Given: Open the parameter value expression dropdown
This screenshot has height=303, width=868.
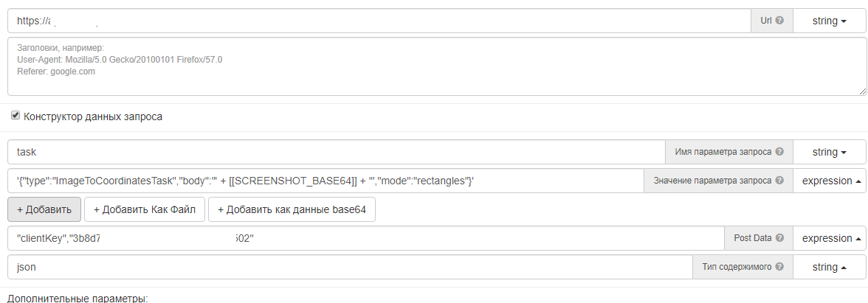Looking at the screenshot, I should coord(830,181).
